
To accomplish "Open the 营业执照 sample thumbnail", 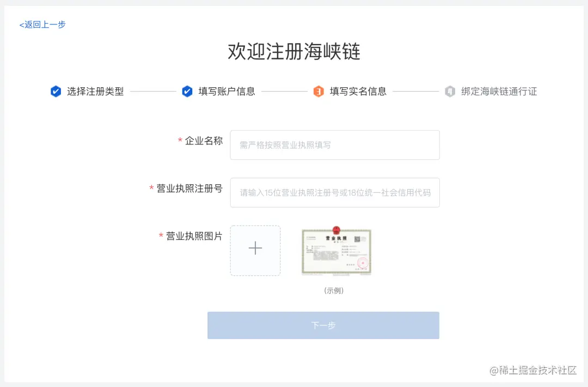I will point(336,251).
